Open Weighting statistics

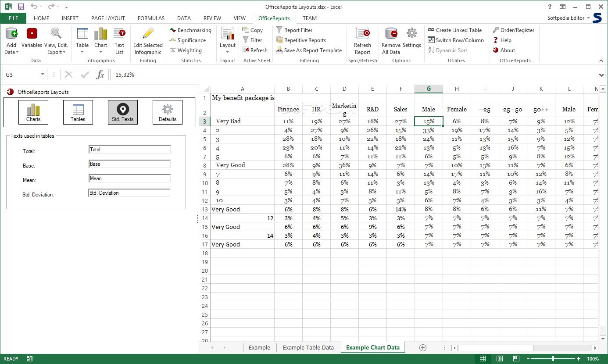click(x=186, y=50)
